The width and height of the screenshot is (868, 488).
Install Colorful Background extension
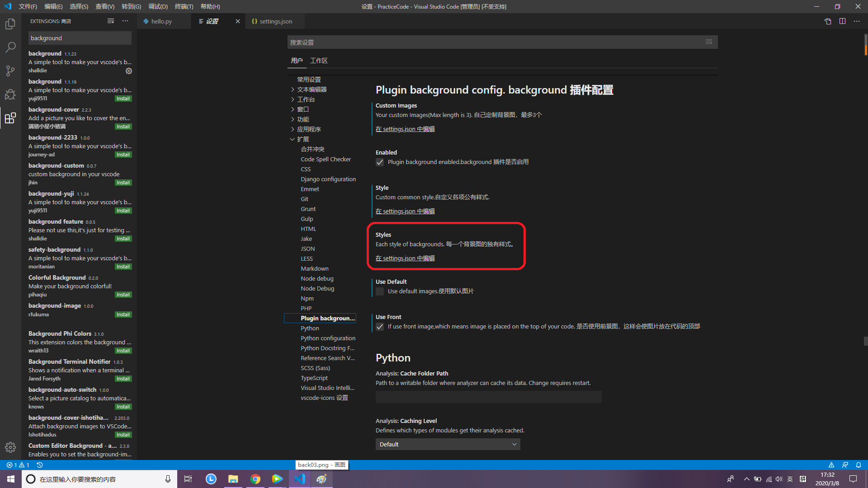click(x=123, y=295)
